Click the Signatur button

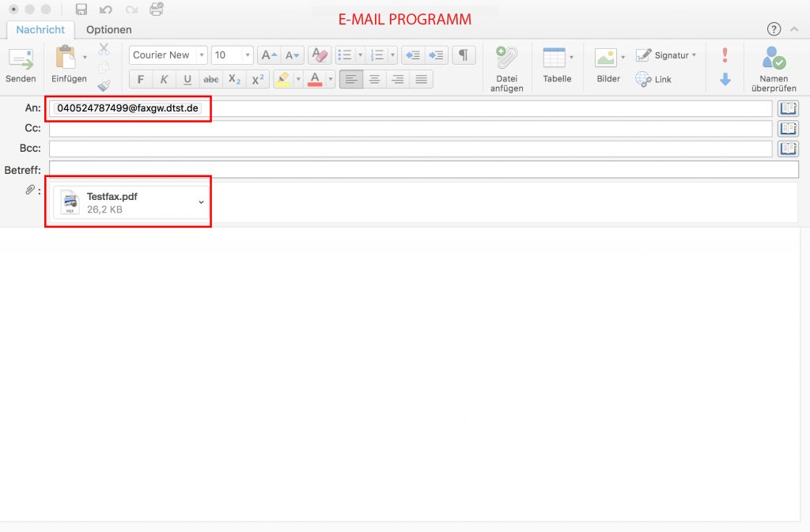pos(667,55)
